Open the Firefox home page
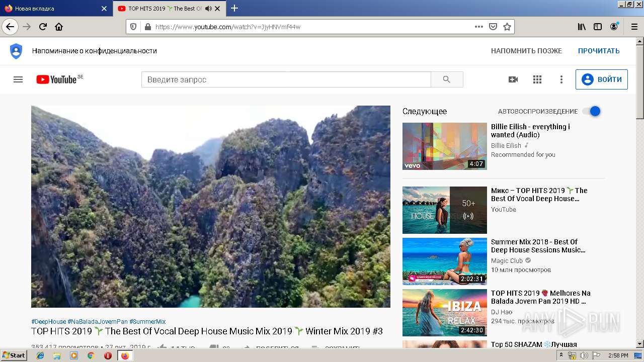The image size is (644, 362). point(59,27)
